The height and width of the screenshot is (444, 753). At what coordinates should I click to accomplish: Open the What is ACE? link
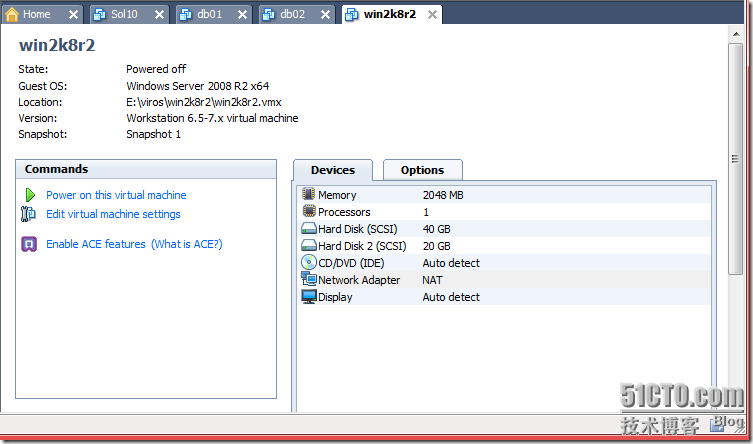click(187, 244)
